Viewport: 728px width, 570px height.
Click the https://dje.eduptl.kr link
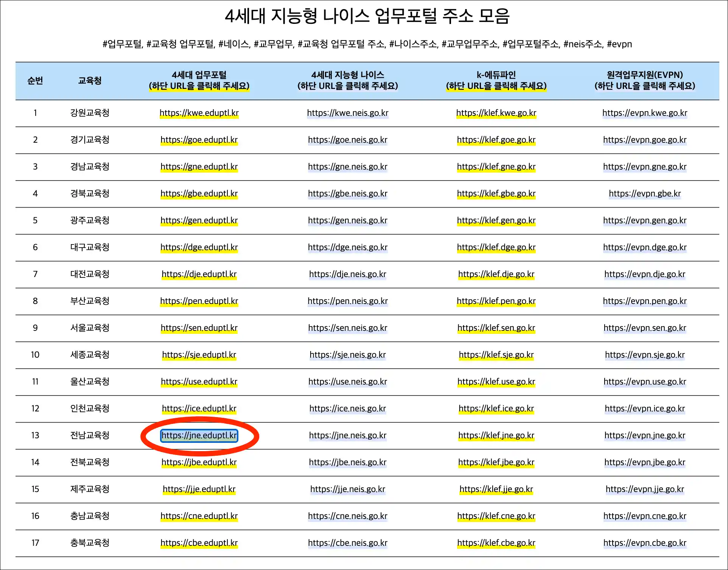pyautogui.click(x=199, y=274)
